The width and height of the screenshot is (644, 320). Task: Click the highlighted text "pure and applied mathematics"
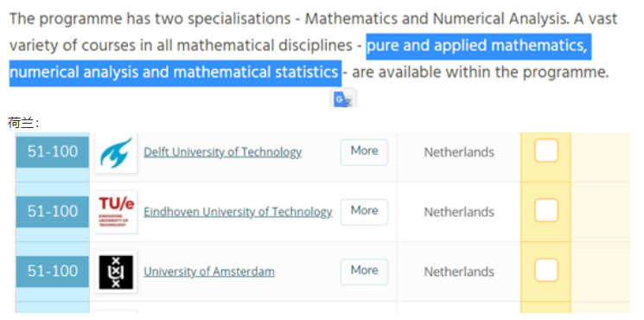[476, 46]
